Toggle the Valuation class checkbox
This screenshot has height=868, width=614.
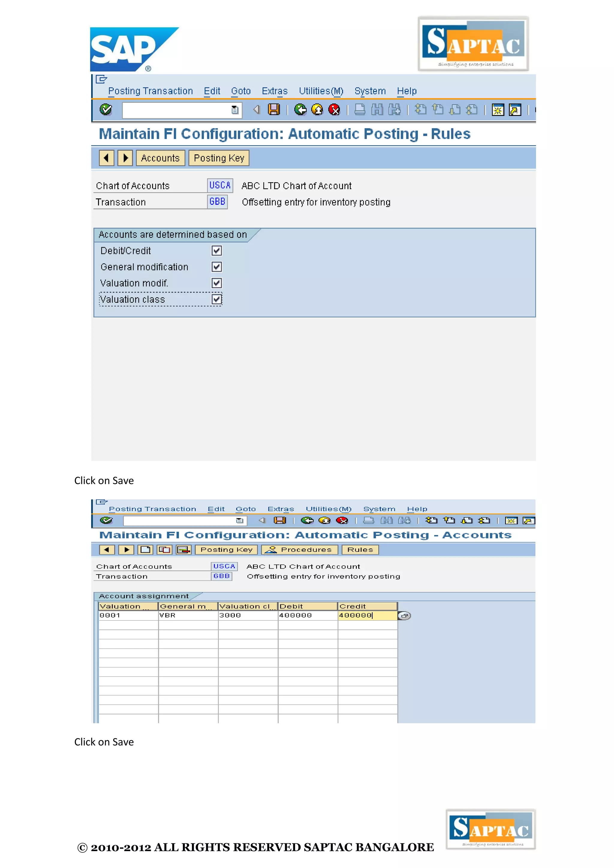coord(217,299)
